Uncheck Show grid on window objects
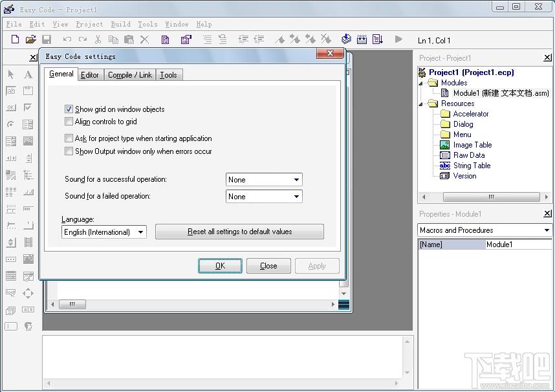 pyautogui.click(x=69, y=109)
